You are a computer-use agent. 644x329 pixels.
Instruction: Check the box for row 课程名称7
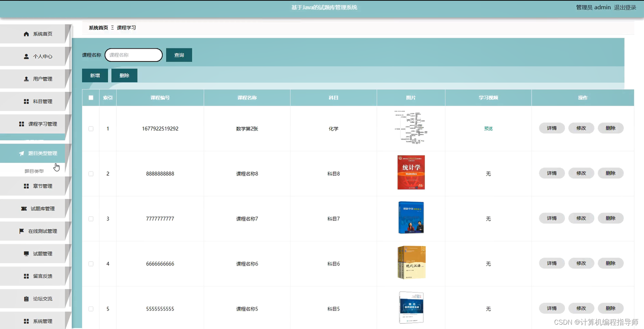(91, 219)
